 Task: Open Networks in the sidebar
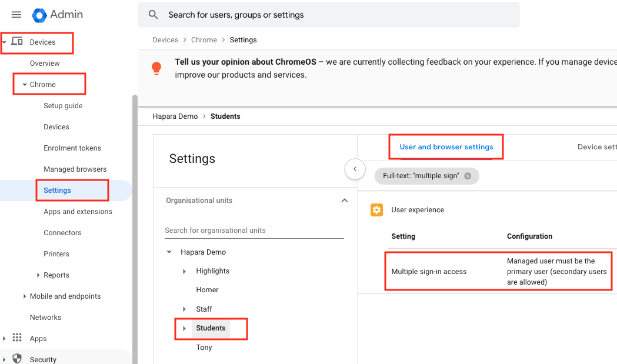46,317
